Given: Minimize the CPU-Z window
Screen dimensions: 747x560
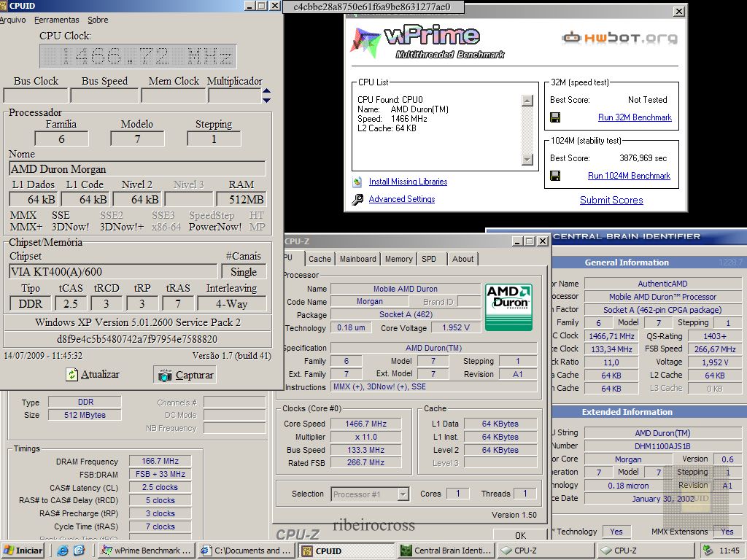Looking at the screenshot, I should coord(518,241).
